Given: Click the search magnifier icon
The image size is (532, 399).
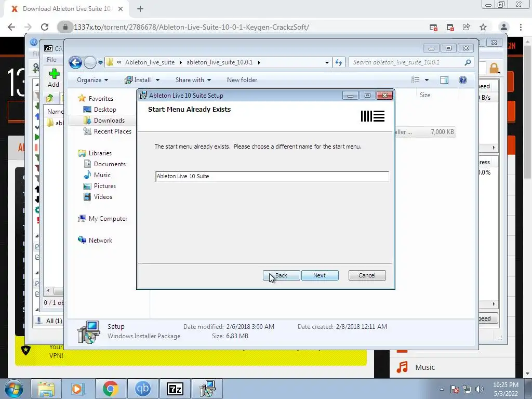Looking at the screenshot, I should (468, 62).
